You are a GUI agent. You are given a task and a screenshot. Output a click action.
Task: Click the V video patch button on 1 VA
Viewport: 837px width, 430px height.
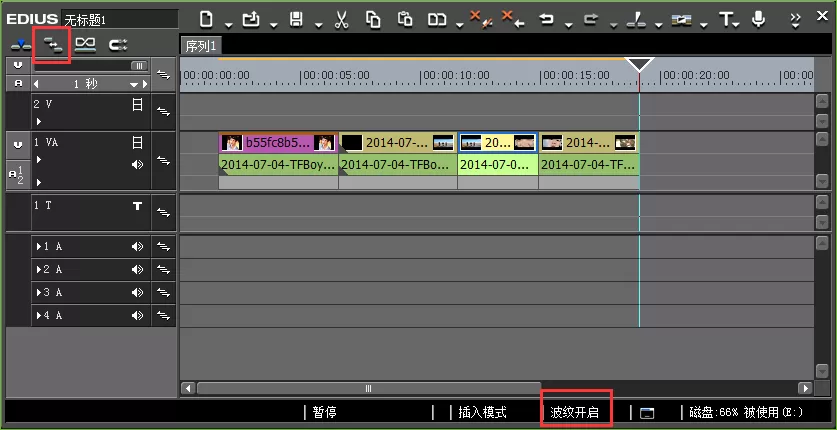18,145
